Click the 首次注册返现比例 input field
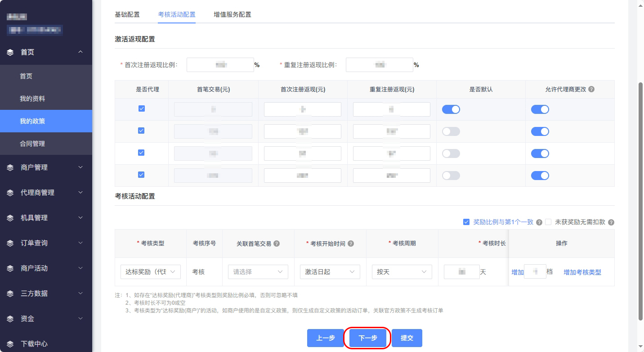 pyautogui.click(x=220, y=65)
